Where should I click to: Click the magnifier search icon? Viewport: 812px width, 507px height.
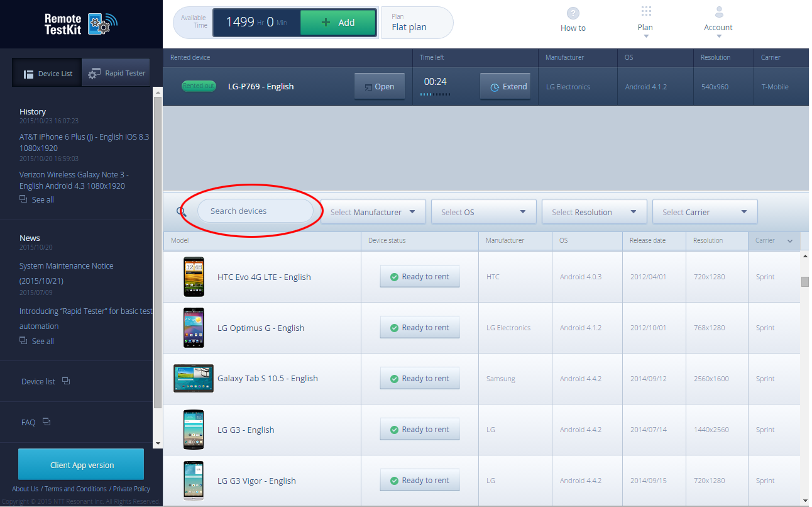[x=182, y=212]
